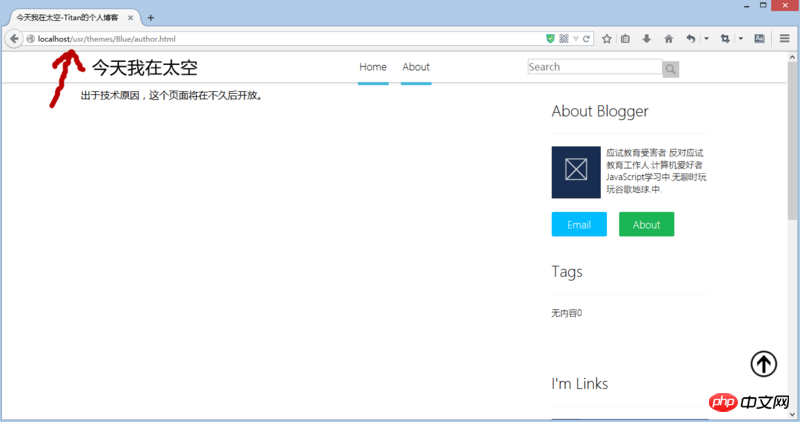The image size is (800, 422).
Task: Click scrollbar up arrow
Action: click(x=792, y=57)
